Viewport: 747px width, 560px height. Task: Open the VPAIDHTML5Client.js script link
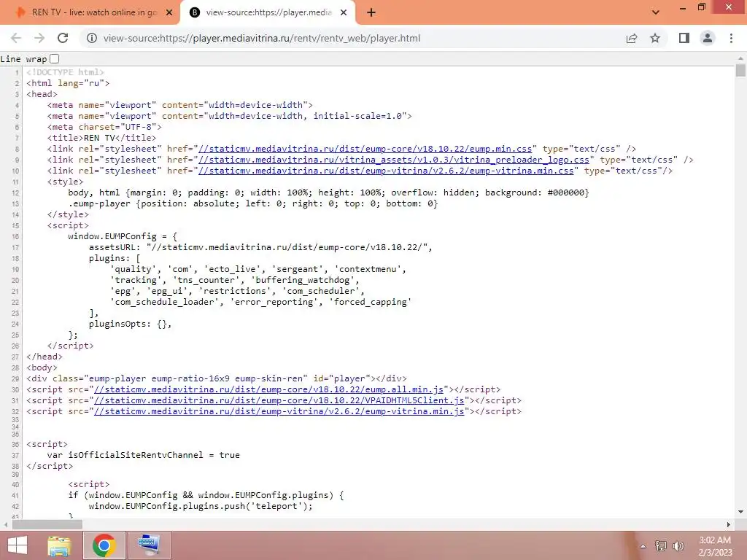(x=279, y=400)
